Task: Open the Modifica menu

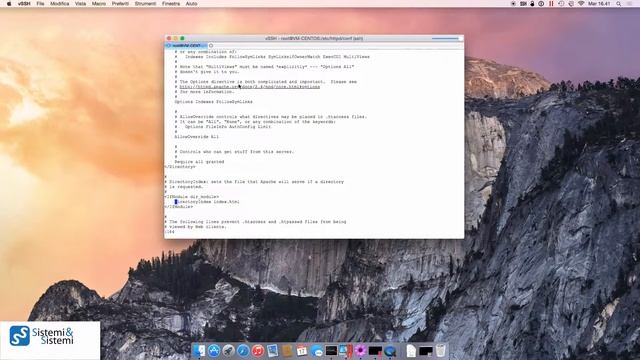Action: coord(60,4)
